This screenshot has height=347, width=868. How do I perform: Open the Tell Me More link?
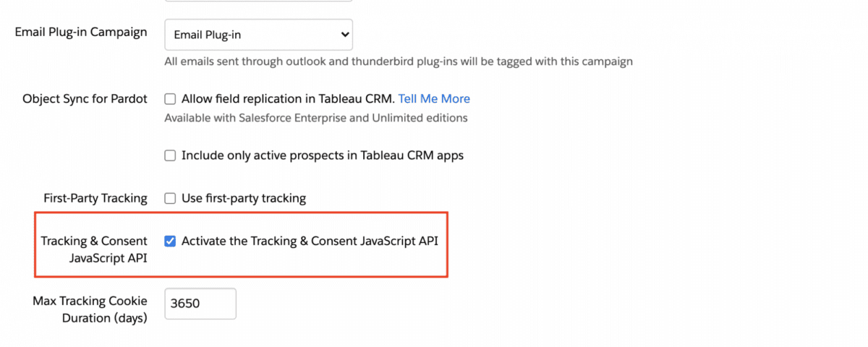[434, 99]
